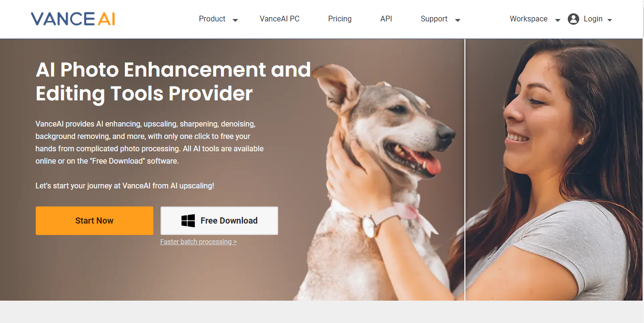Follow the Faster batch processing link
The height and width of the screenshot is (323, 644).
click(199, 242)
